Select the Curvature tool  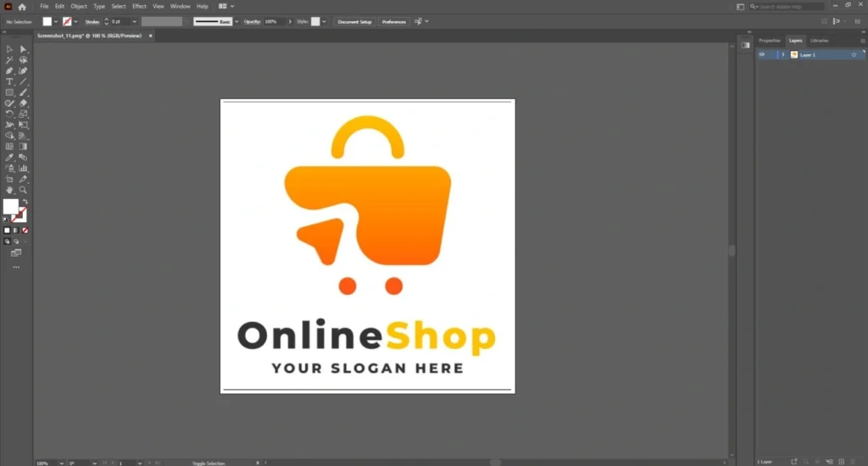[23, 71]
